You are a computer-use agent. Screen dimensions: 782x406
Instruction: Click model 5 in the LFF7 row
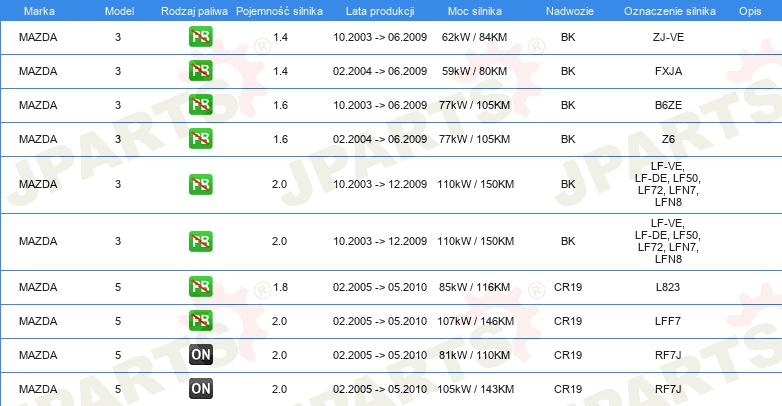point(118,321)
